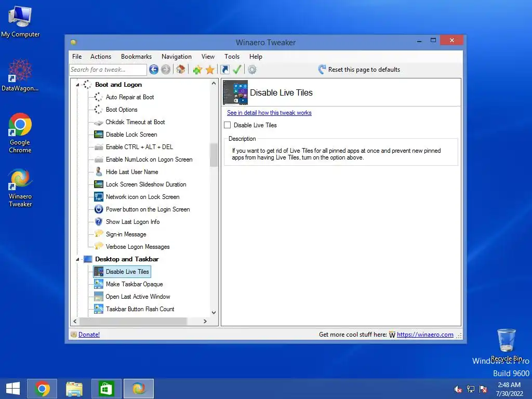Click the taskbar clock showing 2:48 AM
The width and height of the screenshot is (532, 399).
click(x=509, y=389)
